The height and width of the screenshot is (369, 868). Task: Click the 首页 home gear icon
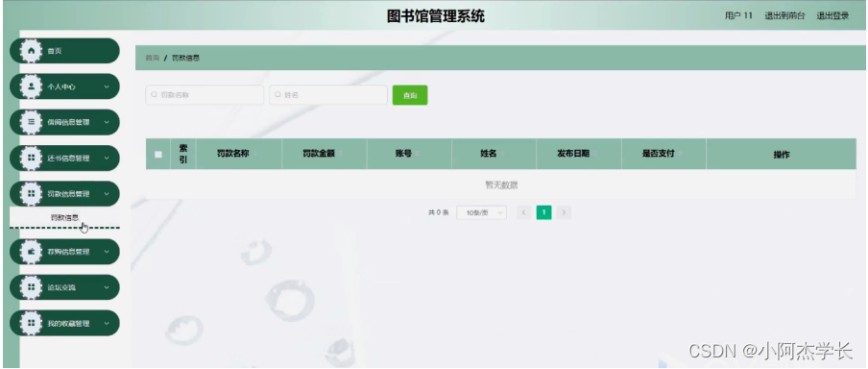31,51
